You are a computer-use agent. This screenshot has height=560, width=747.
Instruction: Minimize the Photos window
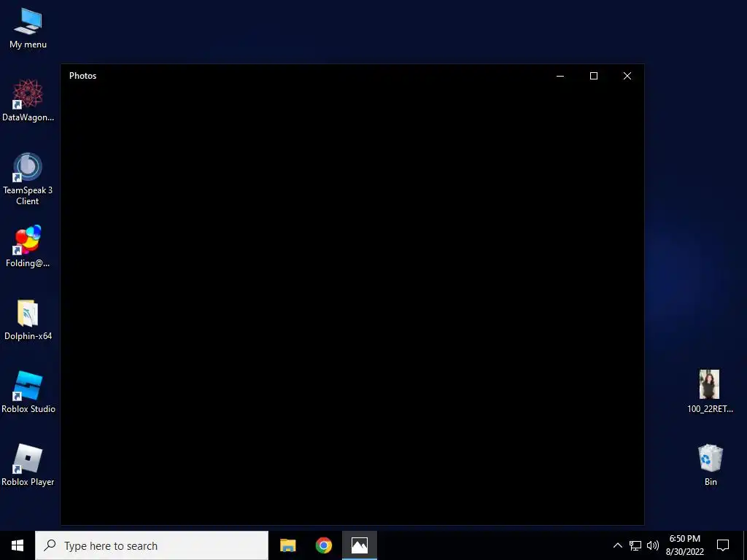[x=560, y=76]
